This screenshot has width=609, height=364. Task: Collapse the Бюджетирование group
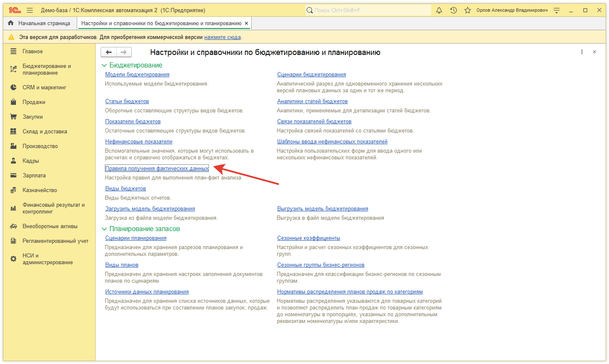(x=104, y=65)
